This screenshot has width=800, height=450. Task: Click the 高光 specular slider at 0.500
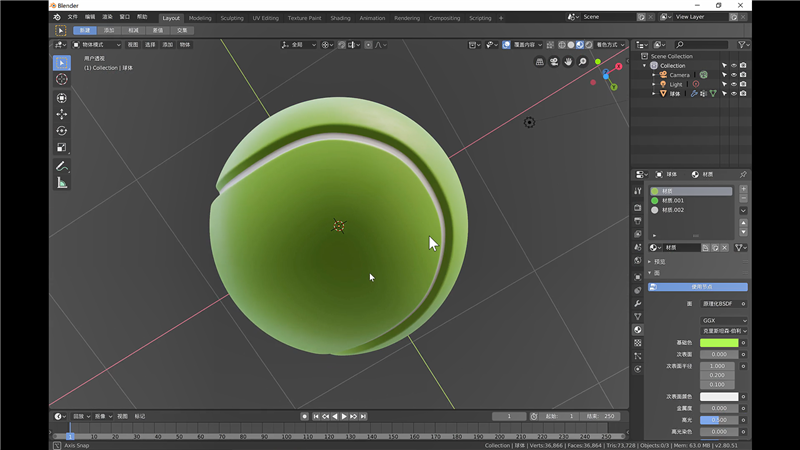point(719,420)
